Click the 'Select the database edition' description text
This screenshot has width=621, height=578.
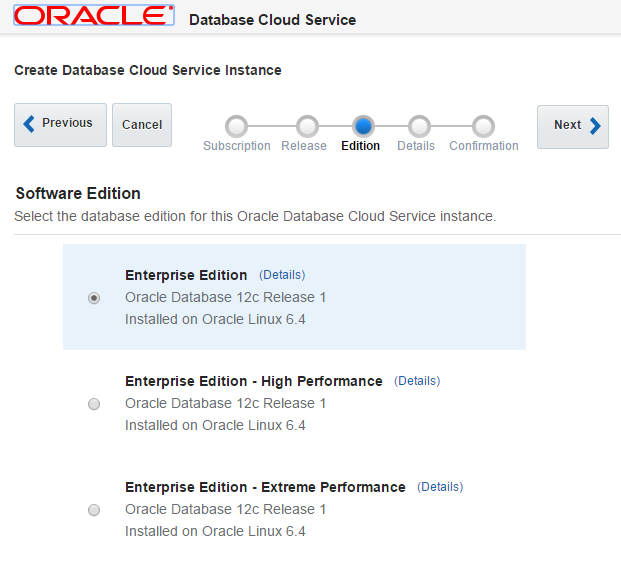[x=255, y=216]
